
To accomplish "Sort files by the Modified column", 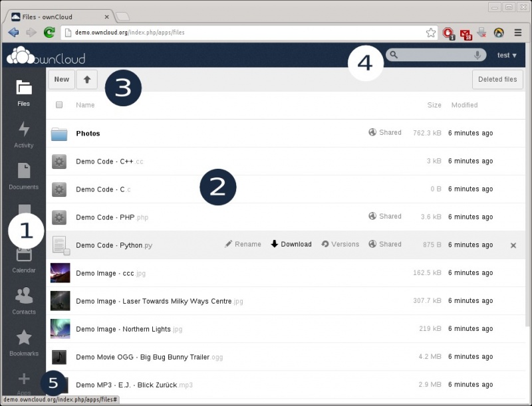I will pos(464,105).
